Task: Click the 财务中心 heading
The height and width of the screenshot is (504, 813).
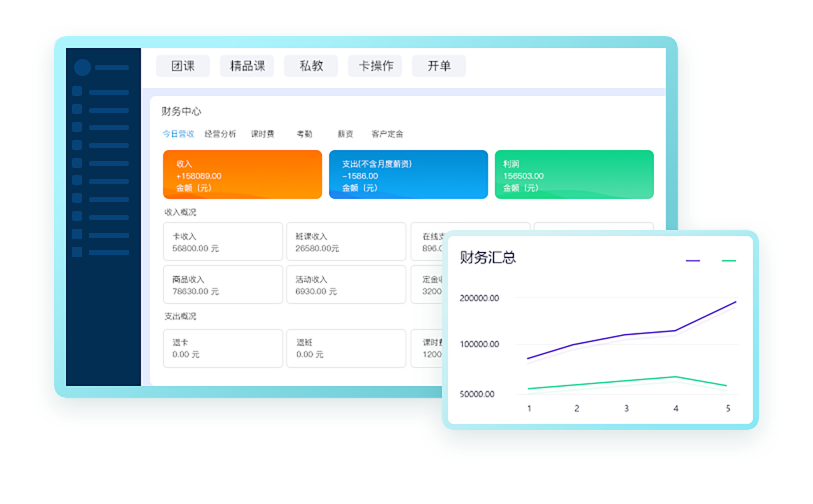Action: pyautogui.click(x=181, y=111)
